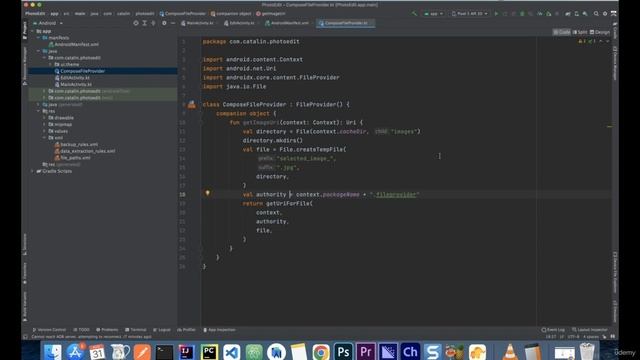The image size is (640, 360).
Task: Open Google Chrome from the Dock
Action: (x=321, y=352)
